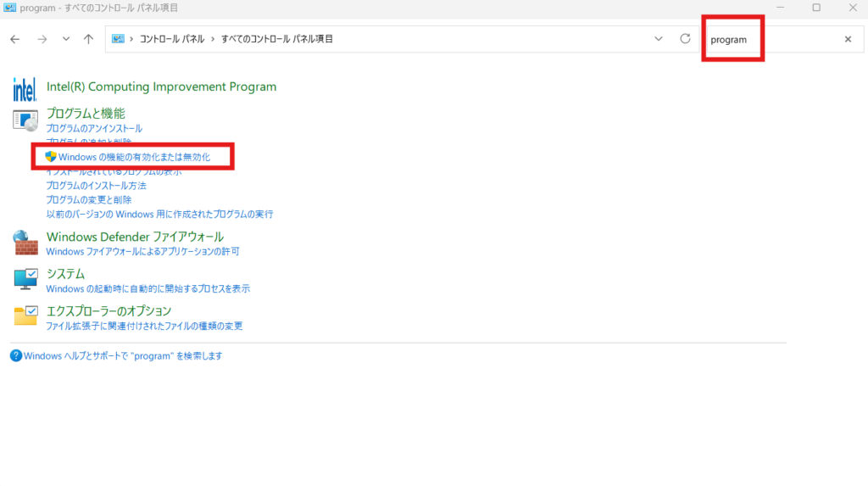The width and height of the screenshot is (868, 486).
Task: Open Windows の起動時に自動的に開始するプロセスを表示
Action: (x=147, y=288)
